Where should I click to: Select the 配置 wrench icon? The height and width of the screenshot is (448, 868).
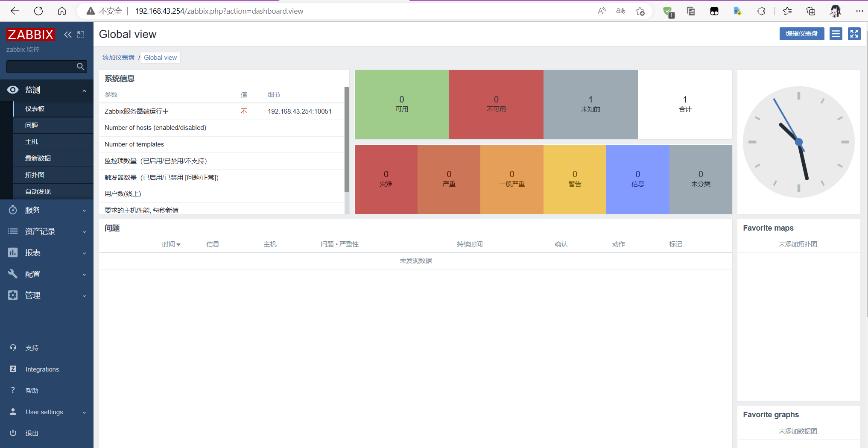coord(13,274)
